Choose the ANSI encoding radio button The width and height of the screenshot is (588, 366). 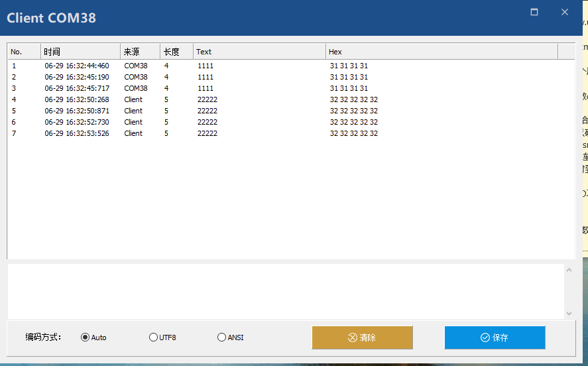(222, 337)
